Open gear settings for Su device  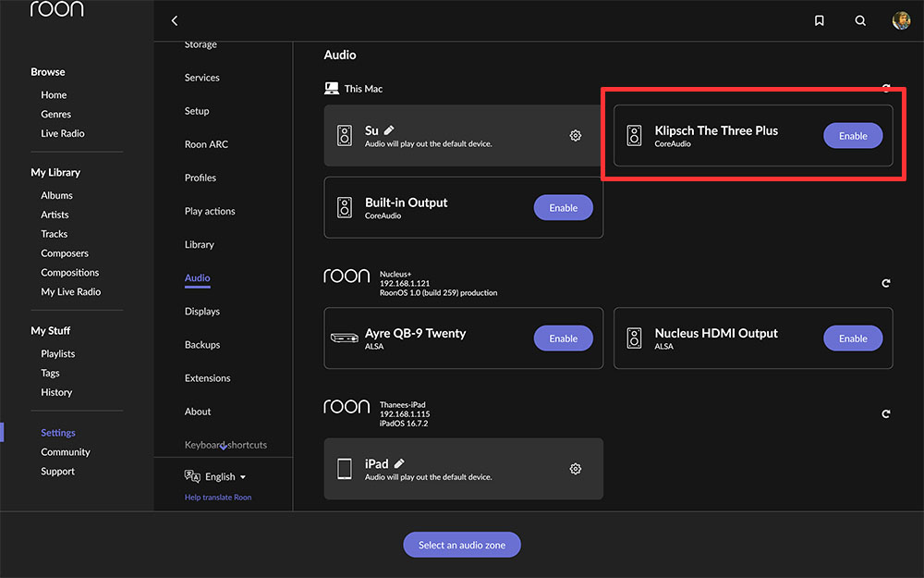pos(576,136)
